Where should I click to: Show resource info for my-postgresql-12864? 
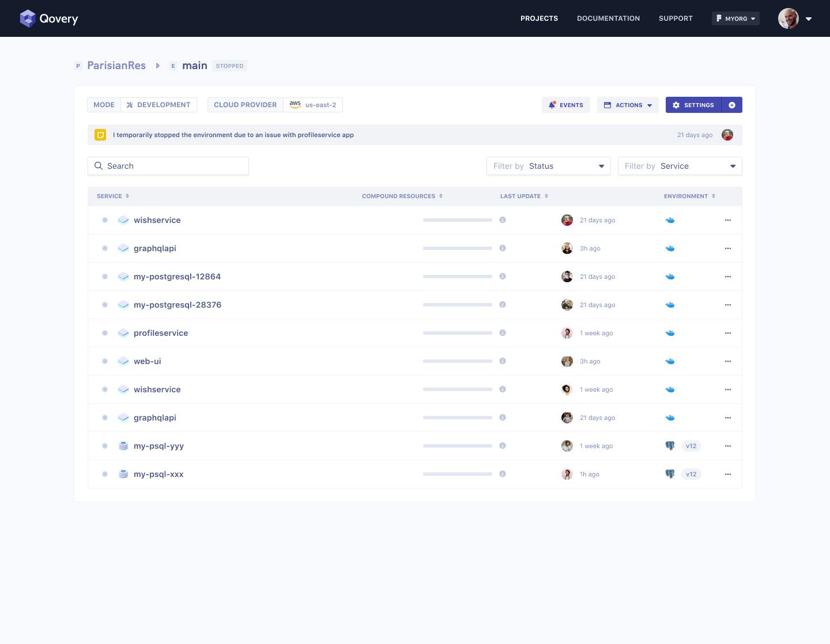point(503,276)
